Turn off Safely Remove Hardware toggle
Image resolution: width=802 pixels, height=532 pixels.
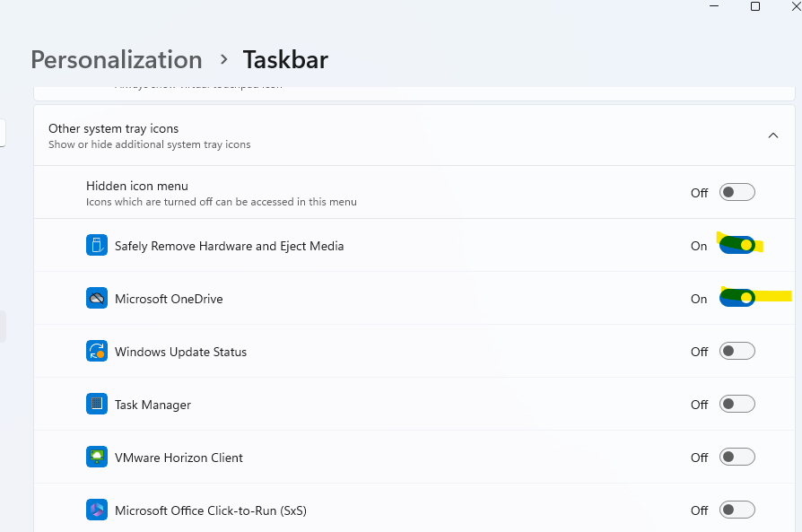(x=737, y=245)
